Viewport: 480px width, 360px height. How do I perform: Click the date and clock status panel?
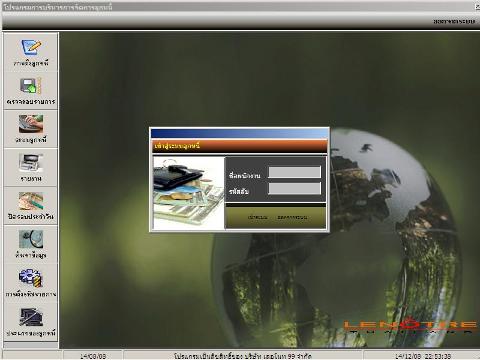(422, 356)
